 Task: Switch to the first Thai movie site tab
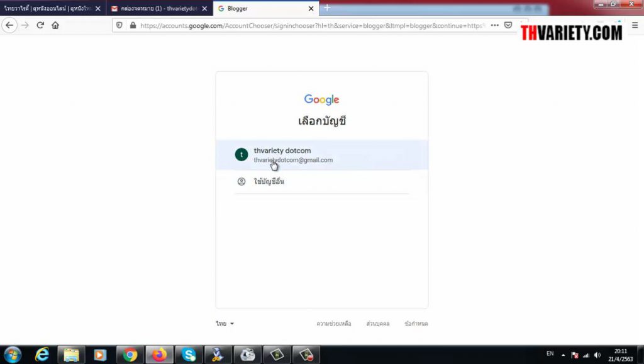[x=53, y=8]
